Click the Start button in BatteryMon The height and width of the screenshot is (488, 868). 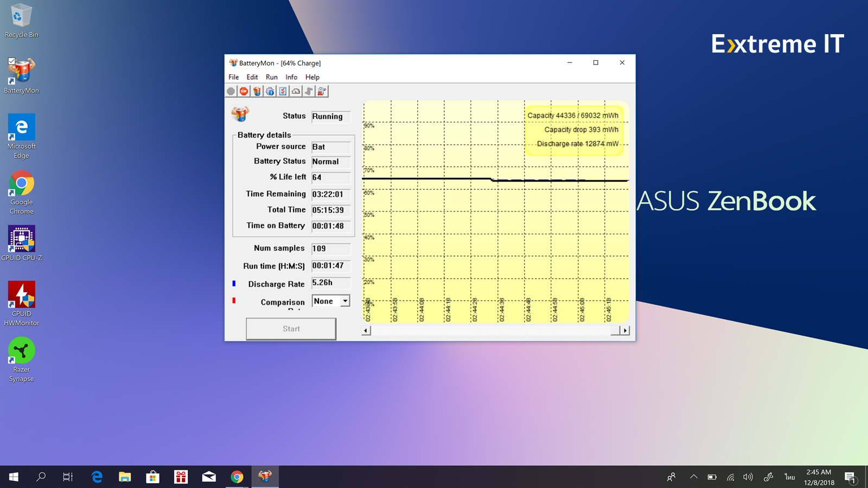tap(291, 329)
